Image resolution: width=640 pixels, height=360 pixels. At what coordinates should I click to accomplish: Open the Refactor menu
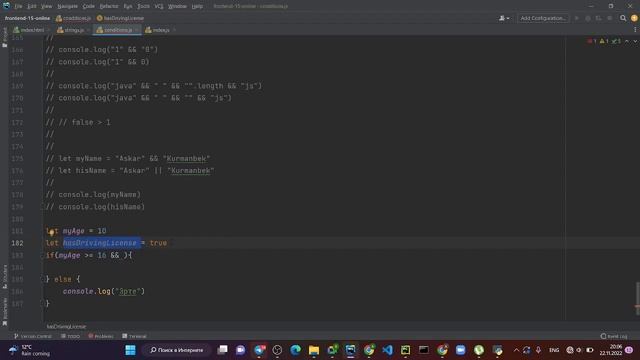109,6
